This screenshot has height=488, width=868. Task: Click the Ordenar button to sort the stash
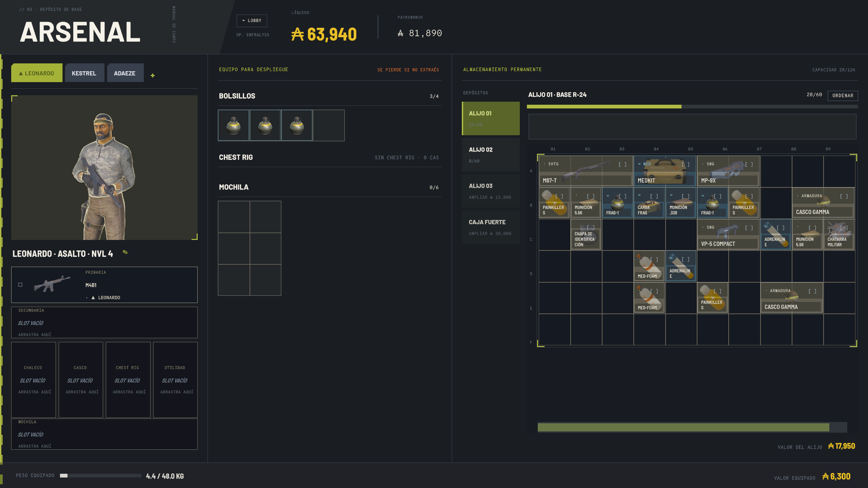843,96
